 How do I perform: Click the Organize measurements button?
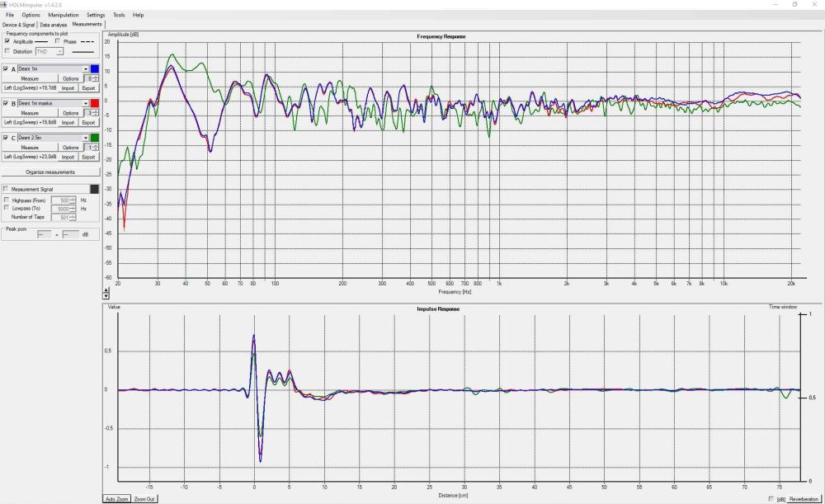pos(50,172)
